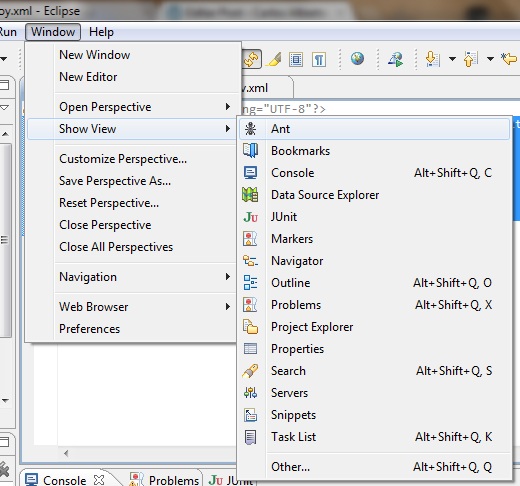Click the web browser globe toolbar icon
Screen dimensions: 520x486
pos(357,59)
